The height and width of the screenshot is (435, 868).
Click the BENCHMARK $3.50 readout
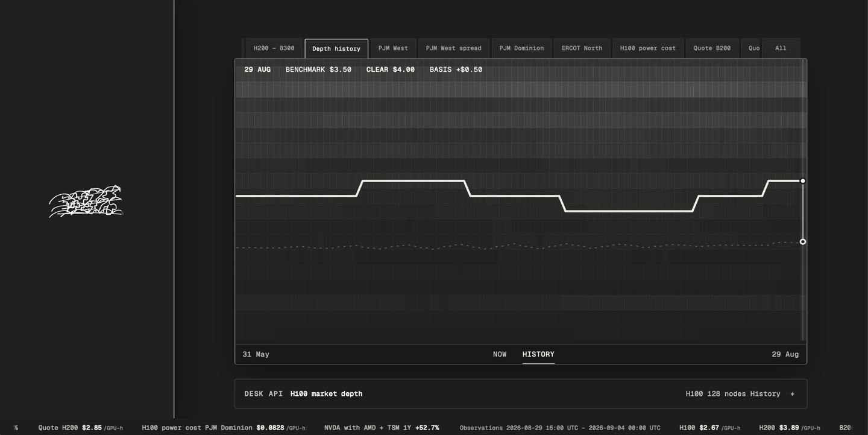click(x=318, y=69)
